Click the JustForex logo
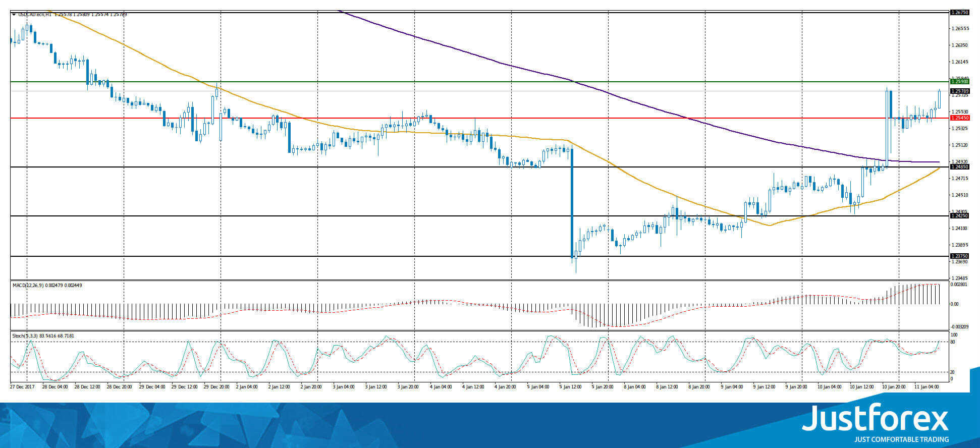This screenshot has height=448, width=980. (x=875, y=423)
